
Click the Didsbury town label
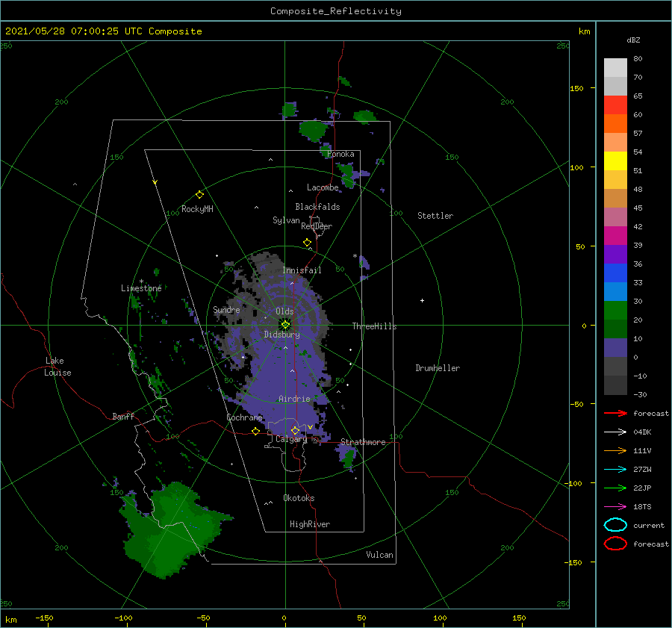pyautogui.click(x=281, y=335)
